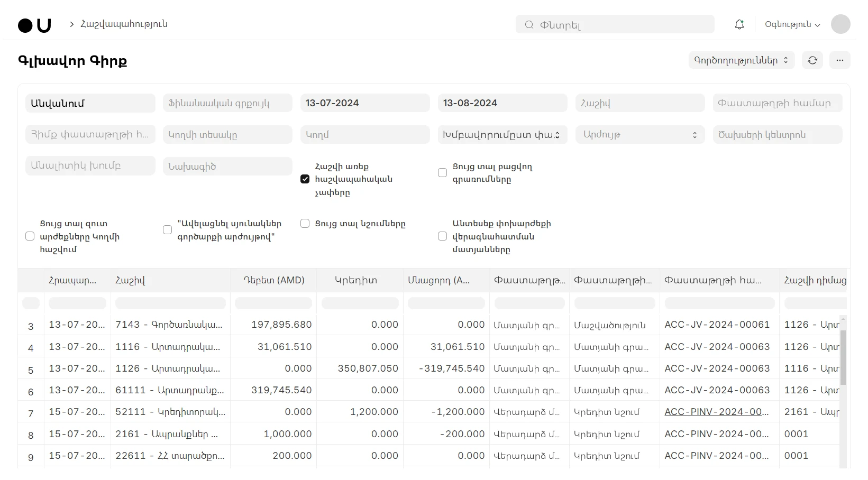Focus the Փաստաթղթի համար filter field
Viewport: 868px width, 480px height.
[x=778, y=103]
